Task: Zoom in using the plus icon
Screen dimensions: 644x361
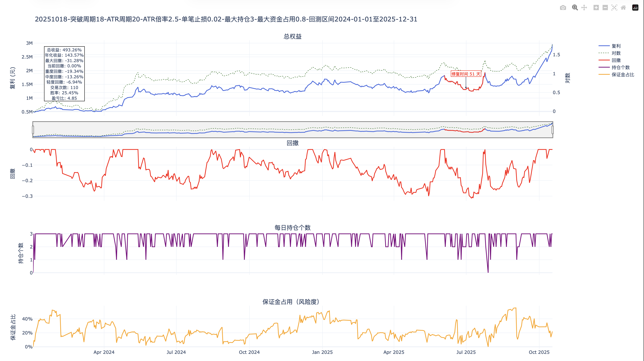Action: coord(596,8)
